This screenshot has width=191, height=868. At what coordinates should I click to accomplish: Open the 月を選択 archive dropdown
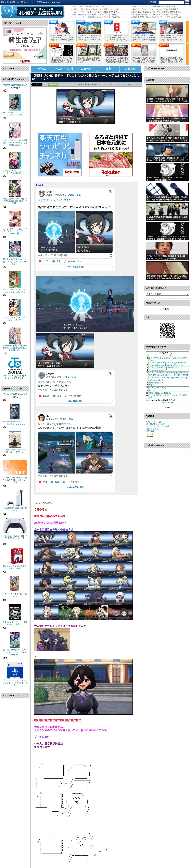pyautogui.click(x=167, y=309)
